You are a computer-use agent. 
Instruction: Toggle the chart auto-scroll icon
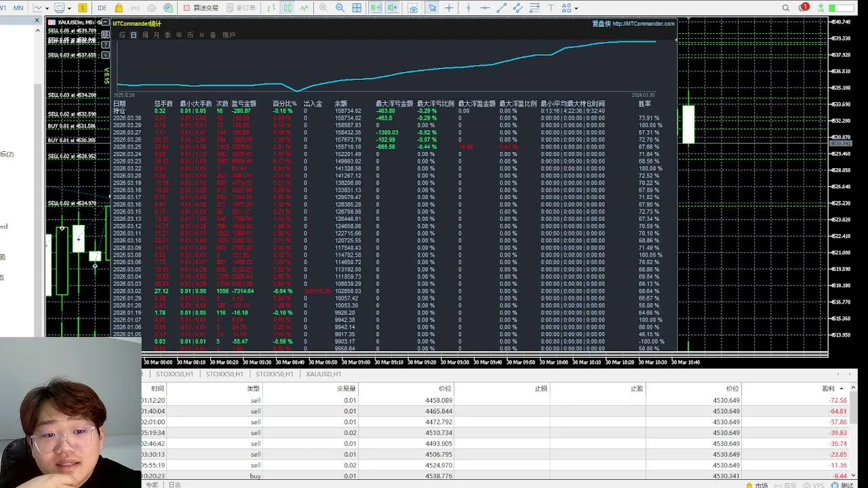tap(376, 8)
